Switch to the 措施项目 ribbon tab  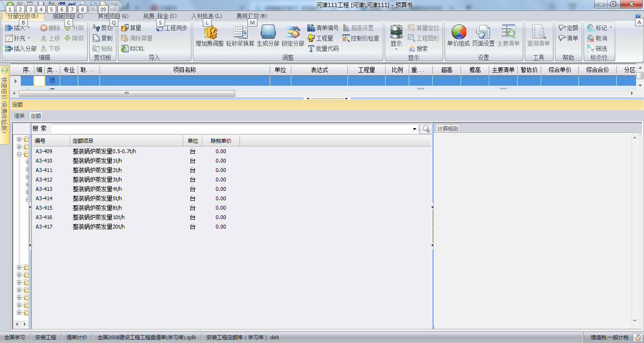(x=68, y=16)
